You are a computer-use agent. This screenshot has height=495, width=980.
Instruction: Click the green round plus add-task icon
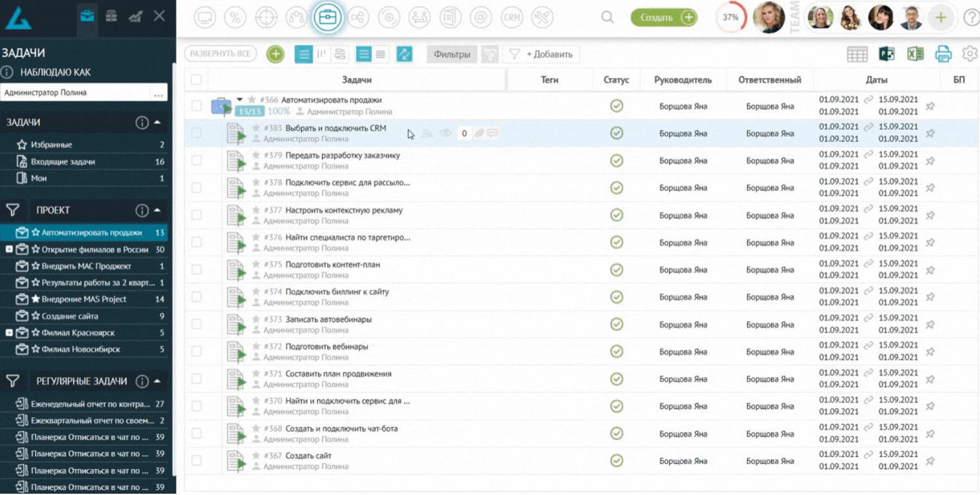[275, 54]
